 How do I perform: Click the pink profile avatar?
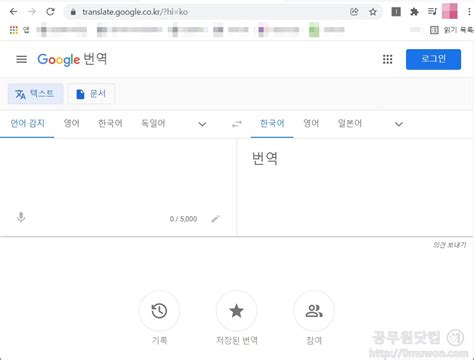pos(450,11)
